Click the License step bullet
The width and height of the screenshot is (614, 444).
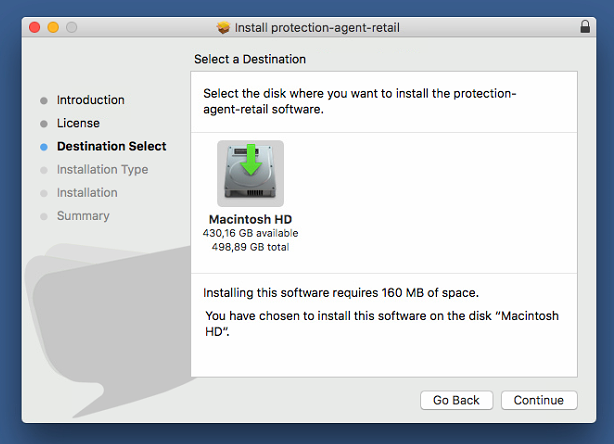(44, 124)
